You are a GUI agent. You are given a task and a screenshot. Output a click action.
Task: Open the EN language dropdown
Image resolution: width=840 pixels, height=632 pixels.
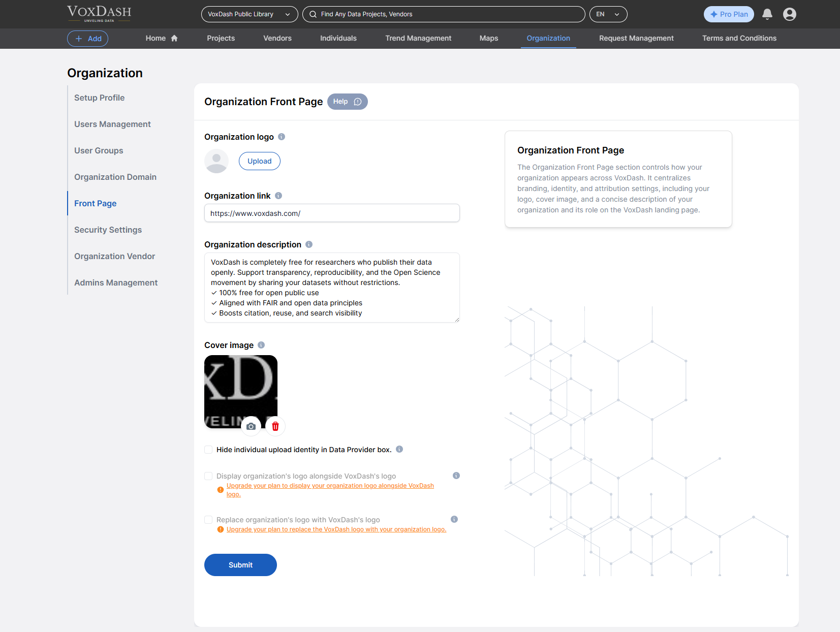(x=608, y=14)
